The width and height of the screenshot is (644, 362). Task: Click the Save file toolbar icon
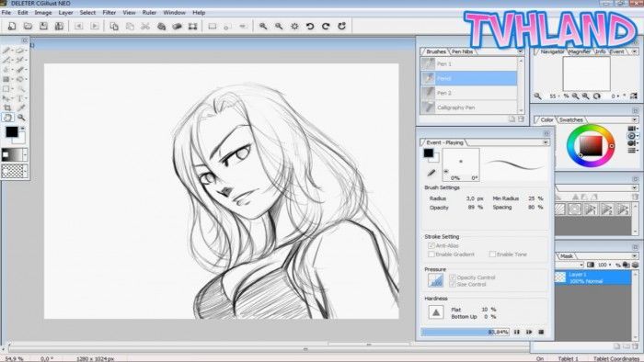pyautogui.click(x=43, y=27)
